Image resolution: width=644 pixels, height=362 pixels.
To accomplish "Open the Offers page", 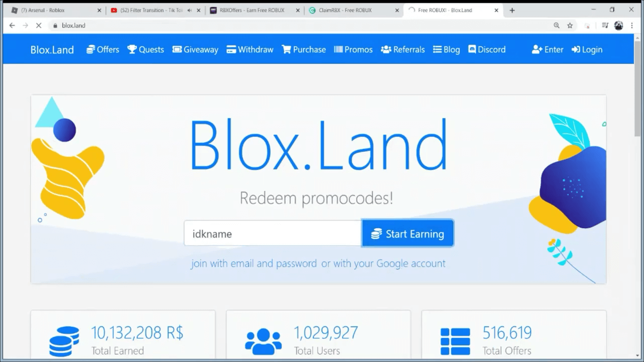I will [x=103, y=49].
